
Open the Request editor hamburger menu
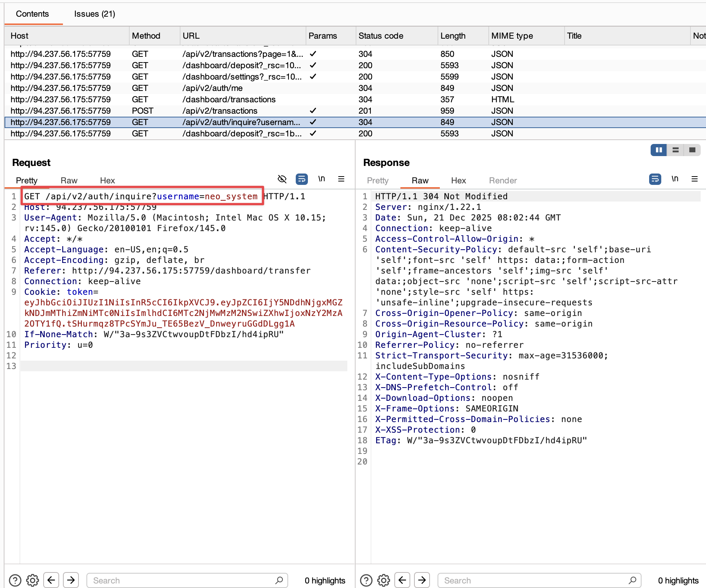coord(341,179)
